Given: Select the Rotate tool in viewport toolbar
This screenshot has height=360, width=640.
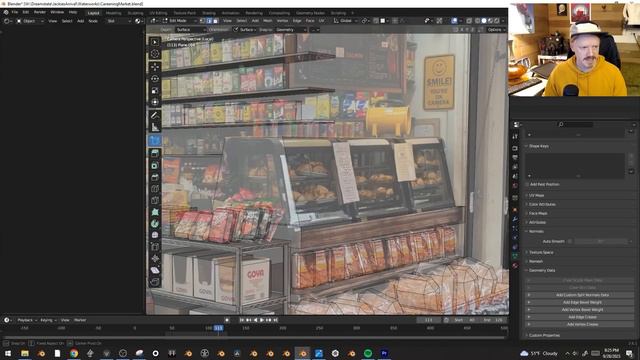Looking at the screenshot, I should [x=155, y=78].
